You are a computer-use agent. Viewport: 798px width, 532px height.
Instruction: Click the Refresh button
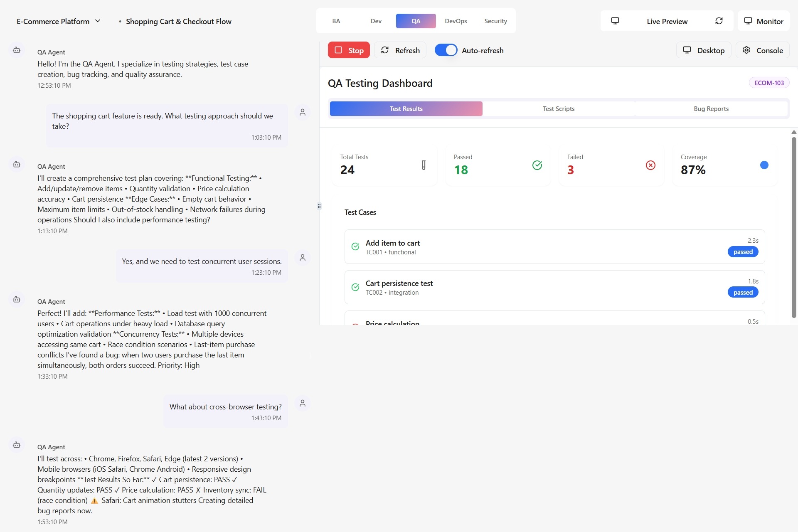coord(400,50)
